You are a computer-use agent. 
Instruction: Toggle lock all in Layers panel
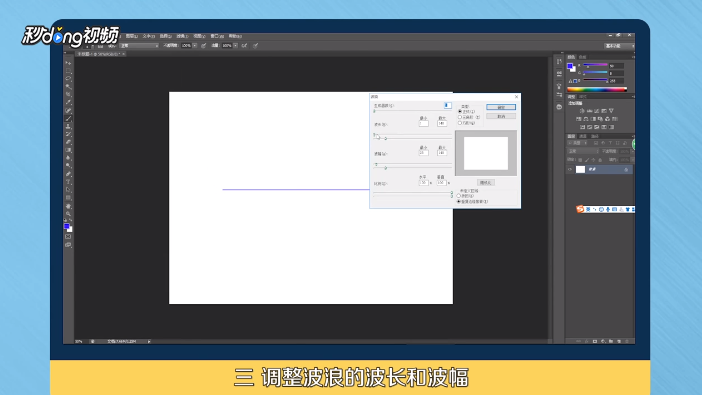click(x=600, y=160)
